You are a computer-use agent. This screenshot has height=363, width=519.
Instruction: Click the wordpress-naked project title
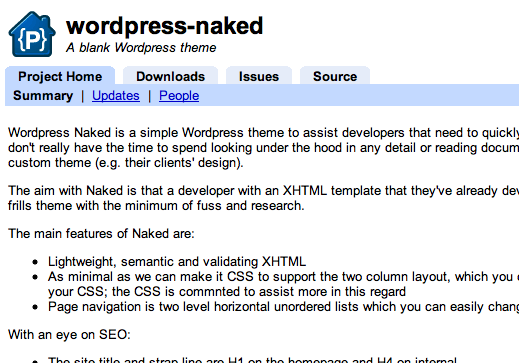coord(165,26)
